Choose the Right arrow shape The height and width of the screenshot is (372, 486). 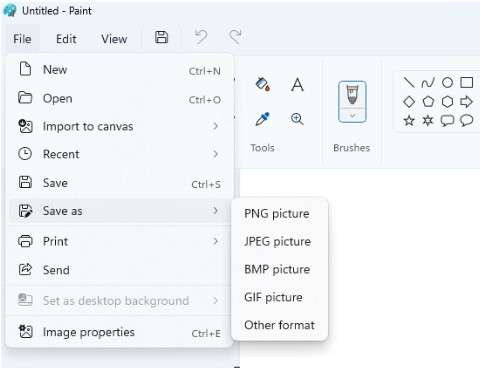tap(466, 101)
